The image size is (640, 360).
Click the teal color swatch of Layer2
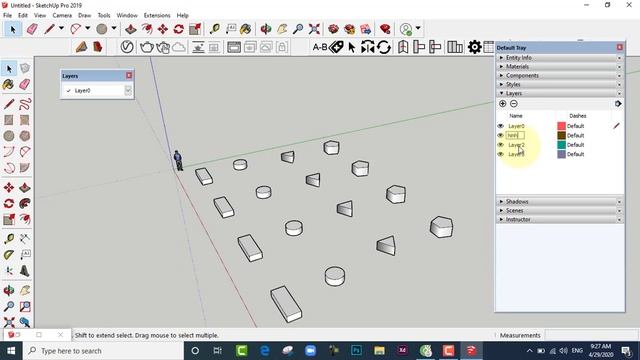click(x=561, y=145)
